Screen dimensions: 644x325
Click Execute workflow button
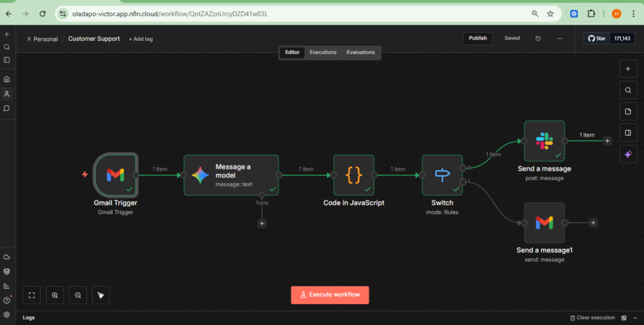(x=330, y=295)
